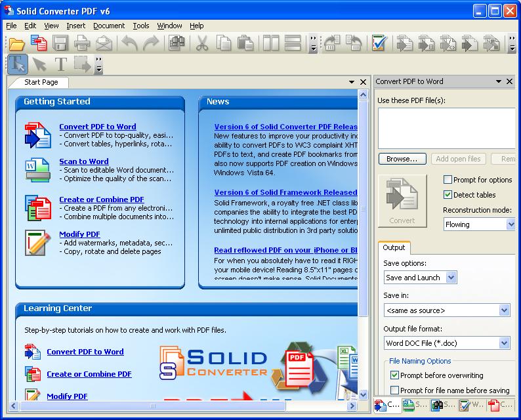
Task: Select the Output tab
Action: tap(394, 247)
